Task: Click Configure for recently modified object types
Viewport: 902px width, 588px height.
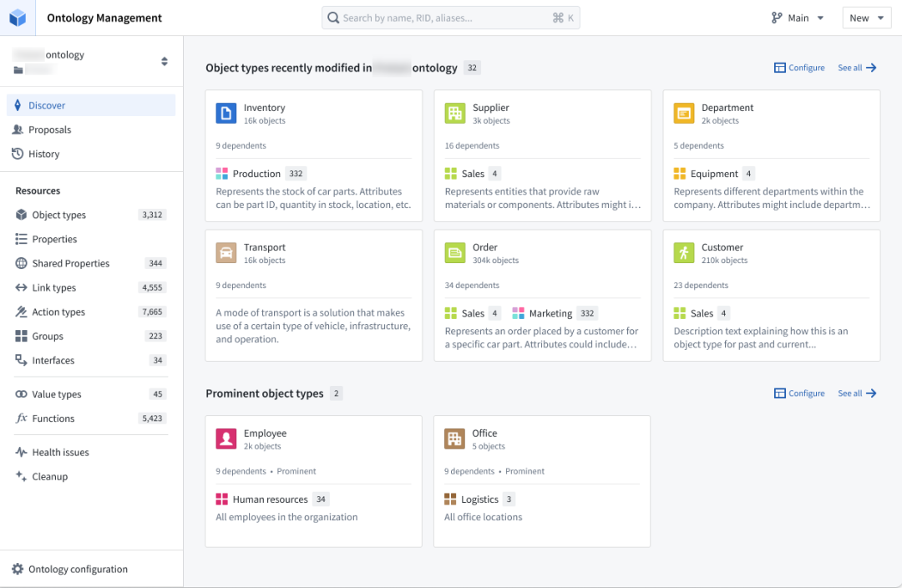Action: 799,68
